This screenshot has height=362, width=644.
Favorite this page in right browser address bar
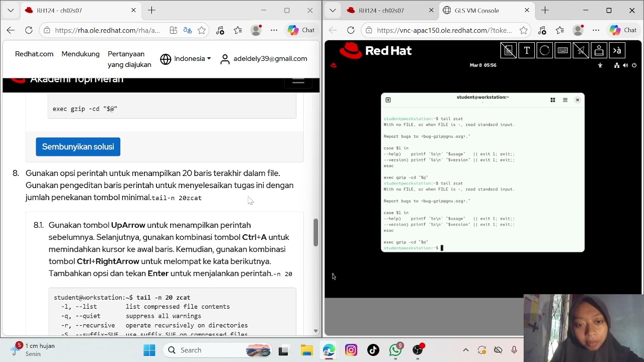coord(524,30)
